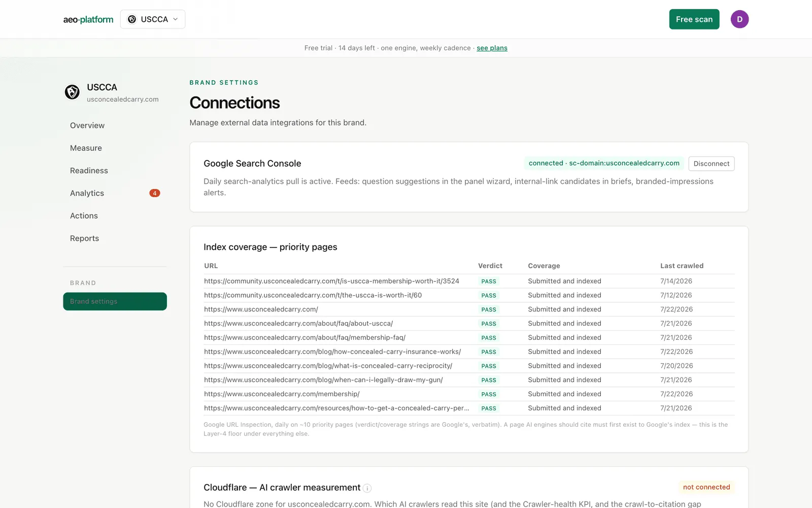Screen dimensions: 812x508
Task: Click the Cloudflare info icon
Action: pyautogui.click(x=367, y=488)
